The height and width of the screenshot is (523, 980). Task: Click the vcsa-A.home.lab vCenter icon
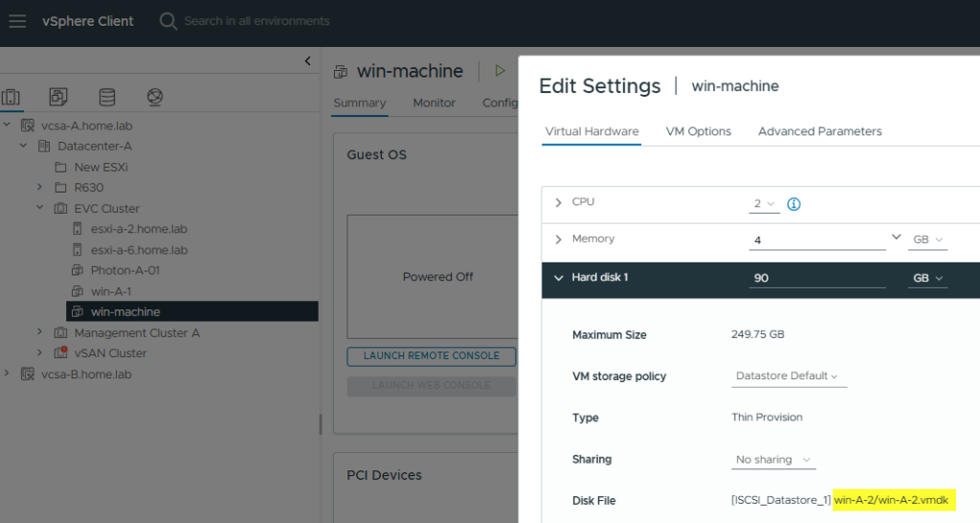tap(28, 125)
